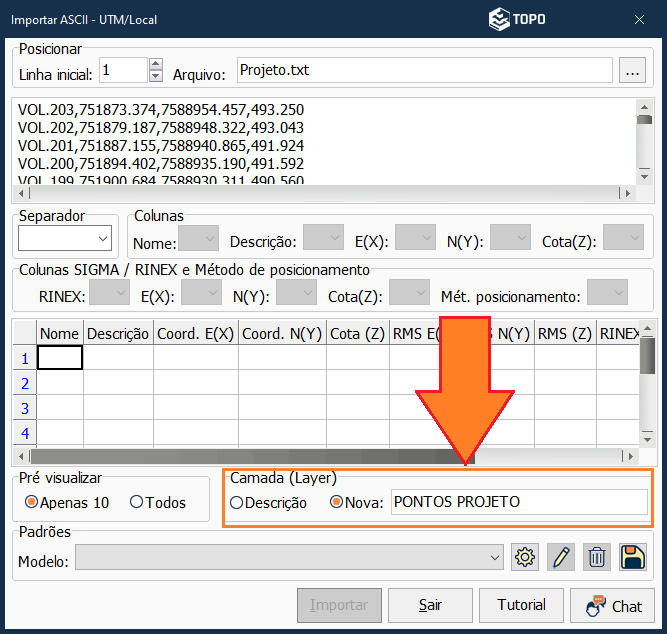
Task: Delete model with trash icon
Action: pyautogui.click(x=596, y=558)
